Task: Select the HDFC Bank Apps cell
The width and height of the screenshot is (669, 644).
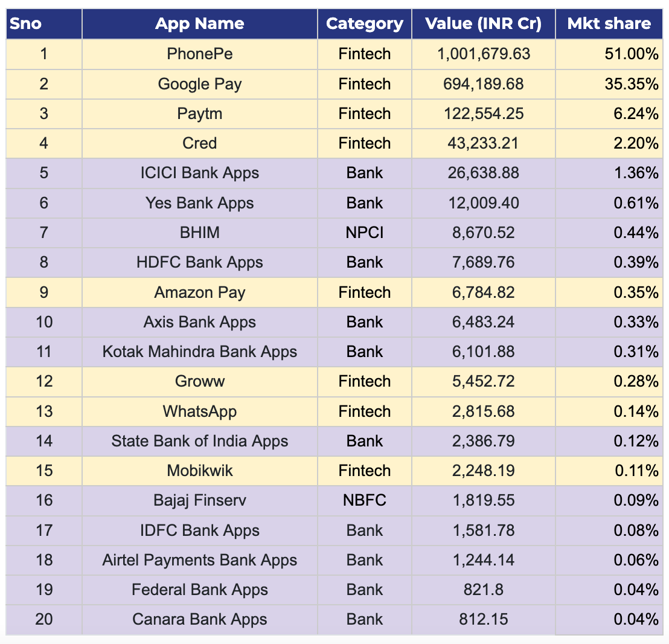Action: click(200, 262)
